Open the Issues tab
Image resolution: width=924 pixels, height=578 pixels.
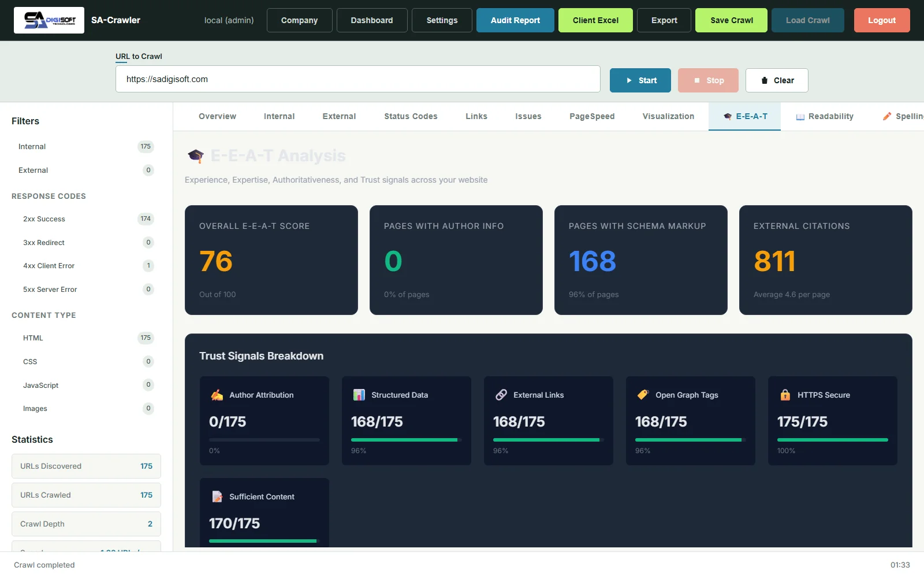[528, 116]
